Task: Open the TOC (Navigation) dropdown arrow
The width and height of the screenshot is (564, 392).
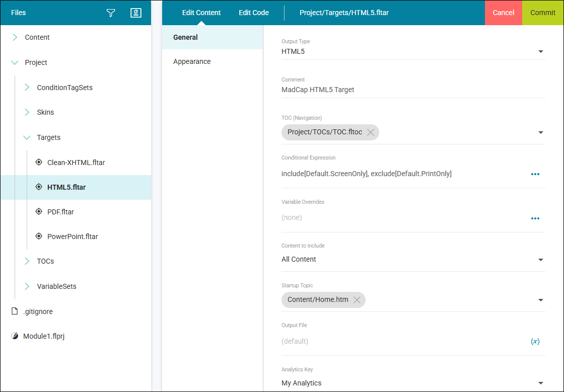Action: pos(541,132)
